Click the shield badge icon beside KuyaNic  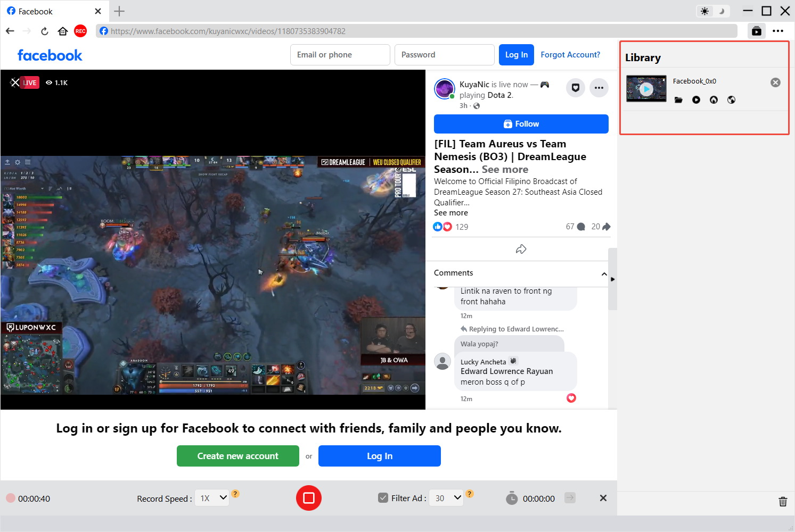click(576, 88)
